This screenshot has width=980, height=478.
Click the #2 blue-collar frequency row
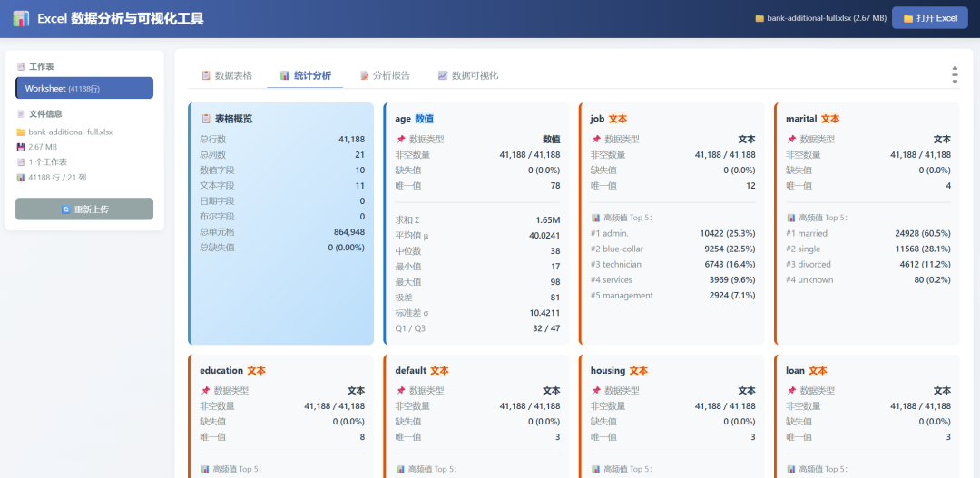tap(673, 249)
